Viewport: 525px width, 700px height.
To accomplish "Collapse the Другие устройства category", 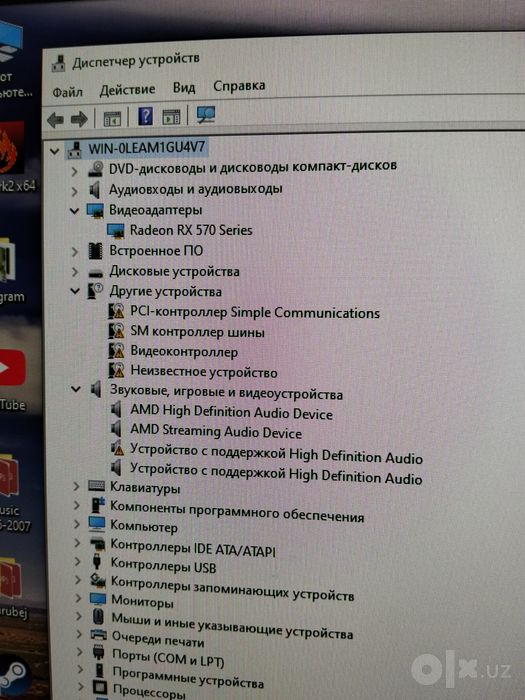I will pyautogui.click(x=75, y=292).
